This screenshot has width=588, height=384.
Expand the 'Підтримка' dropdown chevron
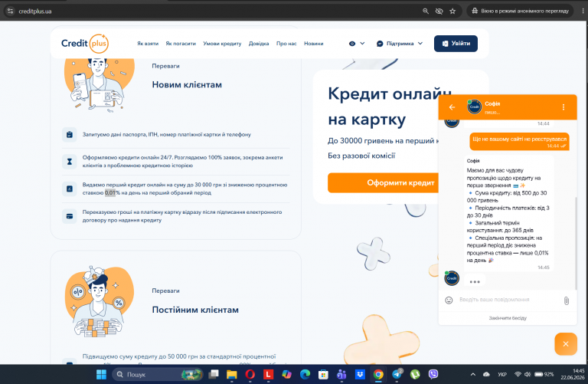coord(420,44)
